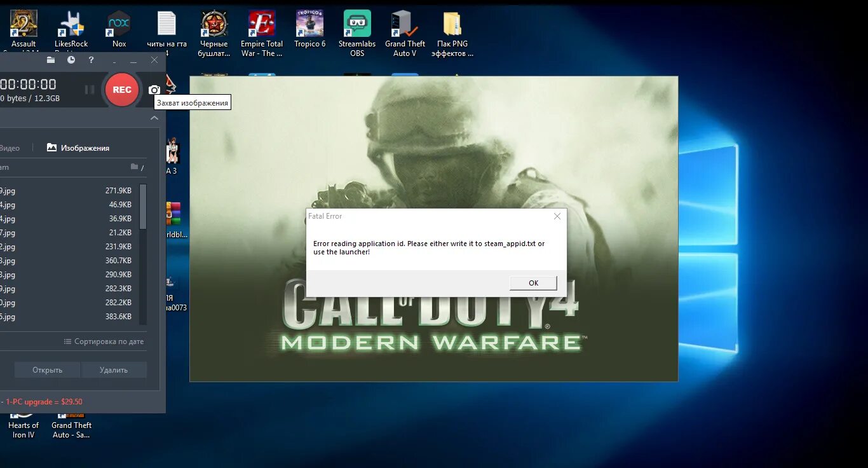Click the читы на гта text file icon

(x=166, y=33)
